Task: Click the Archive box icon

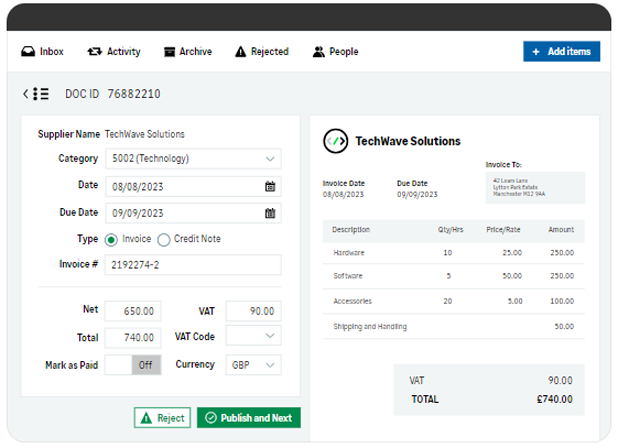Action: coord(169,52)
